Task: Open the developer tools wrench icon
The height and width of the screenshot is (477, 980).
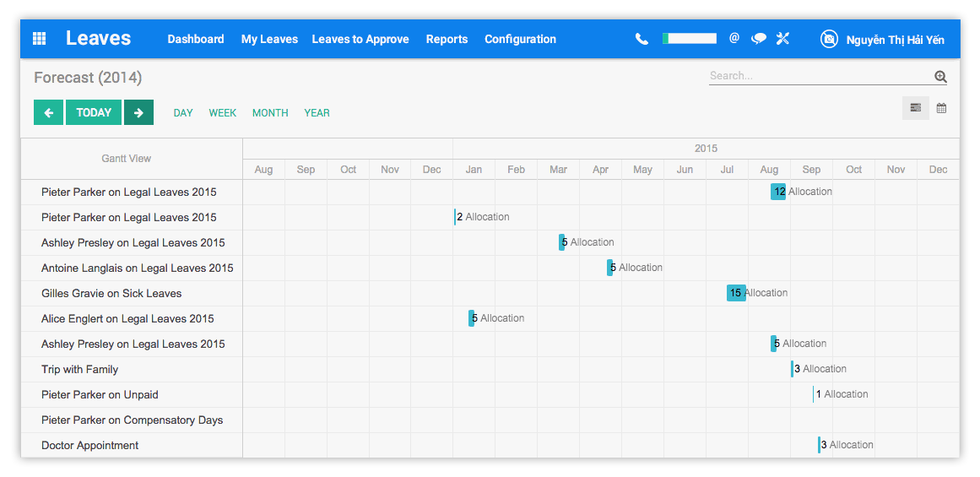Action: tap(782, 39)
